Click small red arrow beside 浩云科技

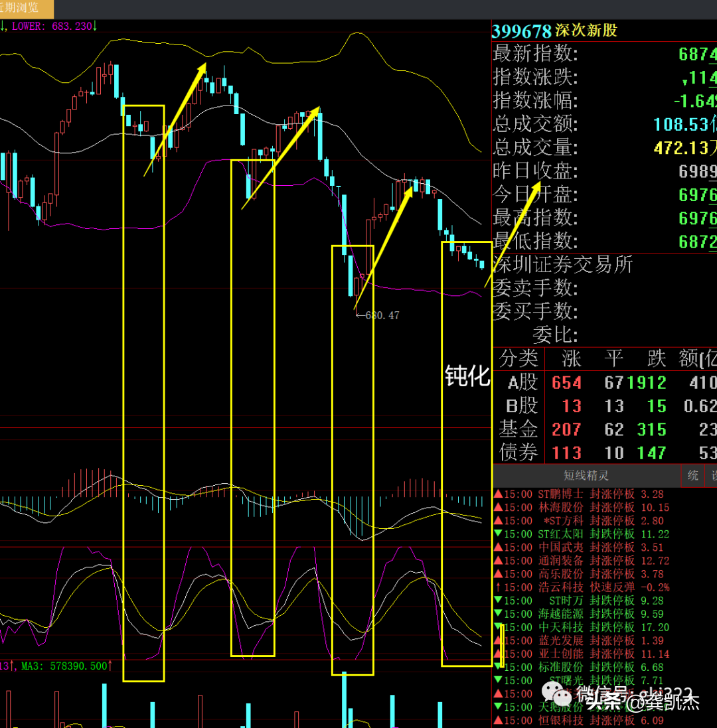[497, 587]
